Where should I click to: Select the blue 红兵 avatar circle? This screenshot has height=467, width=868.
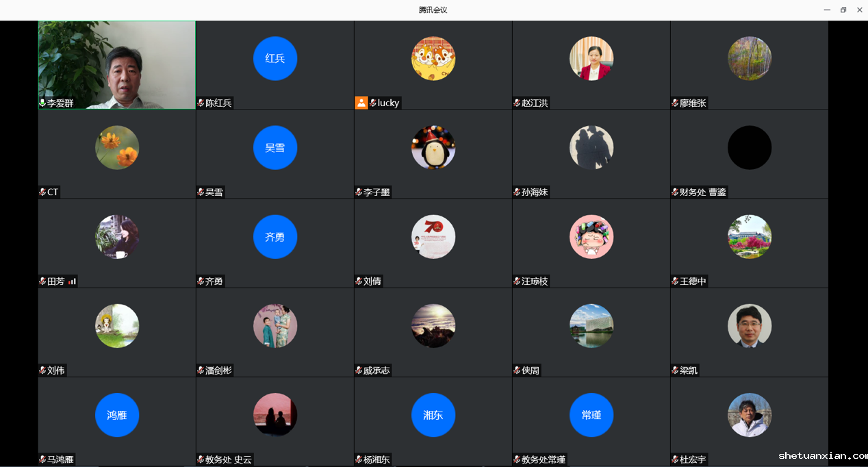coord(275,59)
